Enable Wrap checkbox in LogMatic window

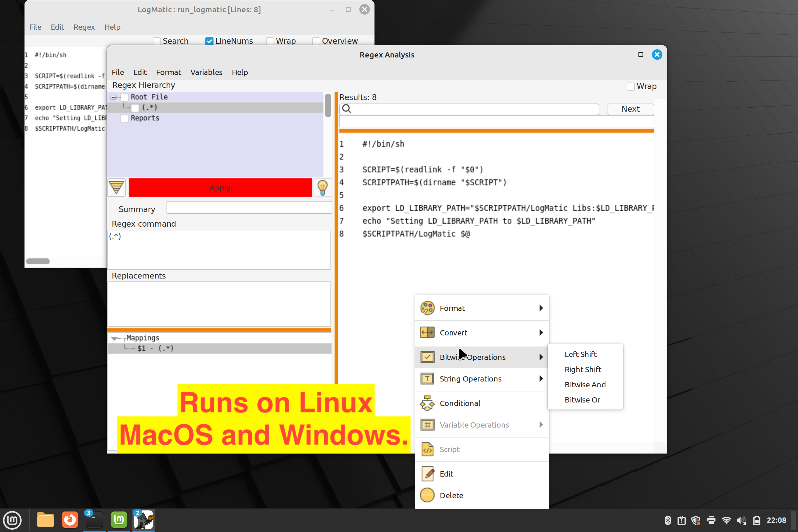tap(270, 41)
